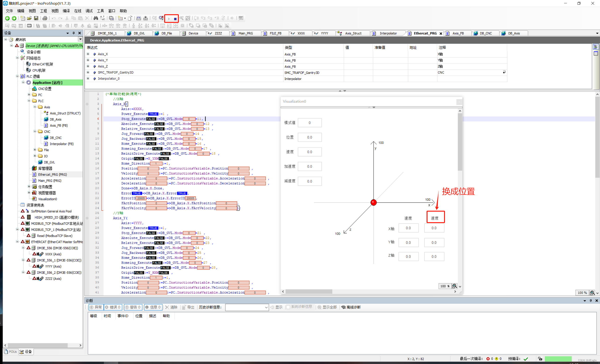Click the Save project toolbar icon
Viewport: 600px width, 364px height.
pyautogui.click(x=36, y=18)
